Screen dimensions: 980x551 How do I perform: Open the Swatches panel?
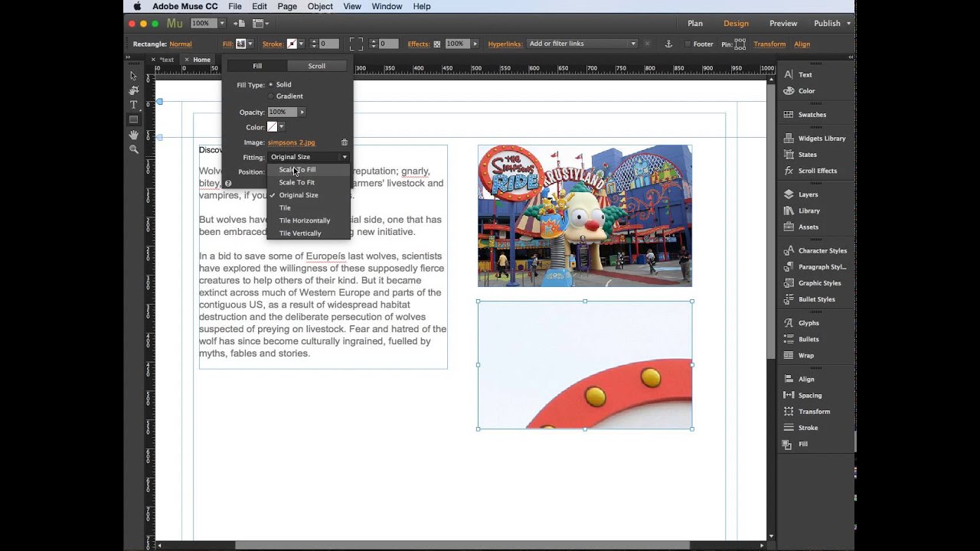coord(812,115)
